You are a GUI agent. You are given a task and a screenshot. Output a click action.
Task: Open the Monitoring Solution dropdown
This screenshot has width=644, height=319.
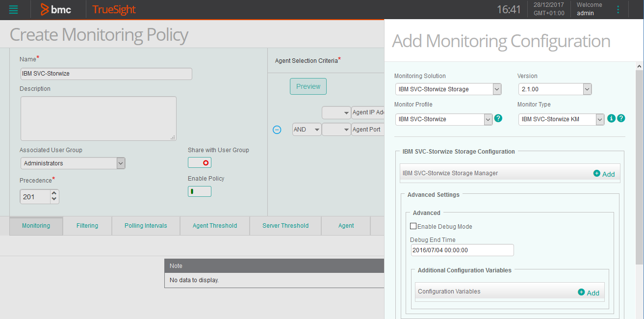tap(497, 89)
